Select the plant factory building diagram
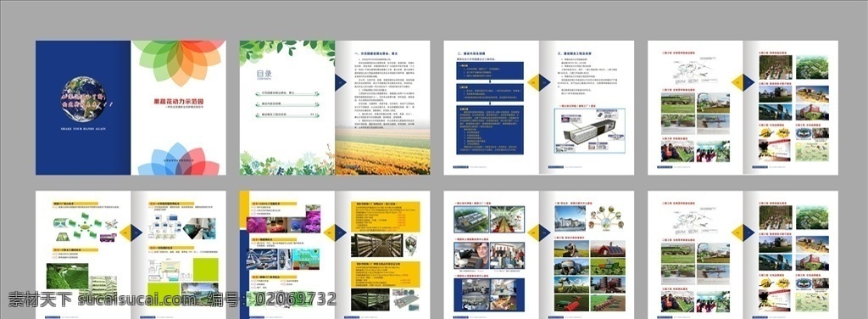The height and width of the screenshot is (319, 868). (590, 131)
